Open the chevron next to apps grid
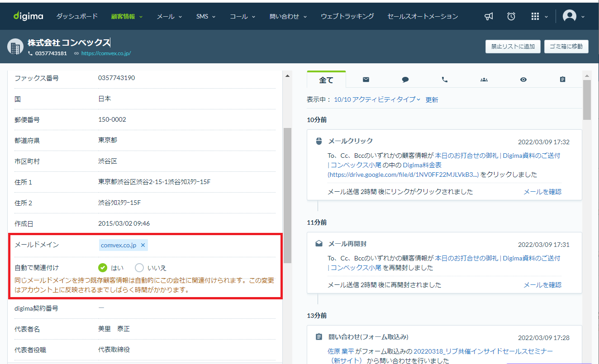This screenshot has width=599, height=364. pos(547,17)
